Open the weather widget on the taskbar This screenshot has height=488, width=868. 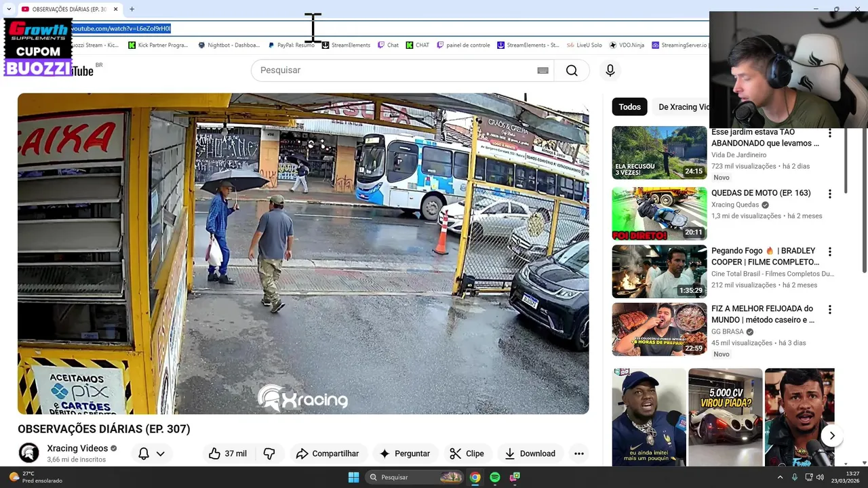35,477
